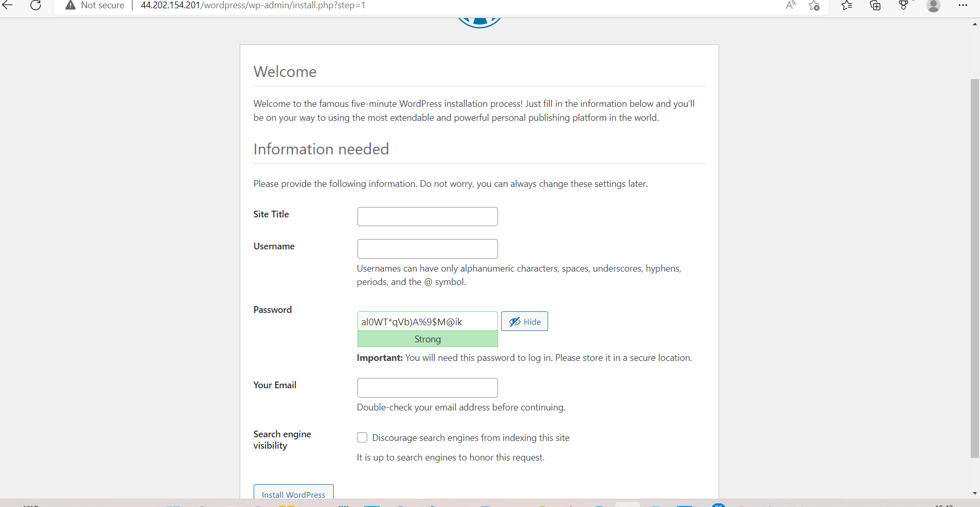Enable Discourage search engines checkbox
The image size is (980, 507).
pos(362,438)
